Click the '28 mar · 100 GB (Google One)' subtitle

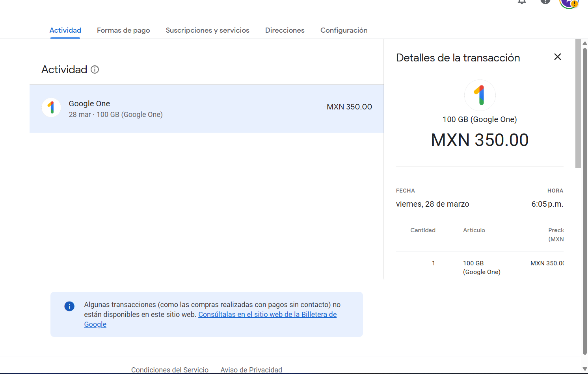click(116, 115)
